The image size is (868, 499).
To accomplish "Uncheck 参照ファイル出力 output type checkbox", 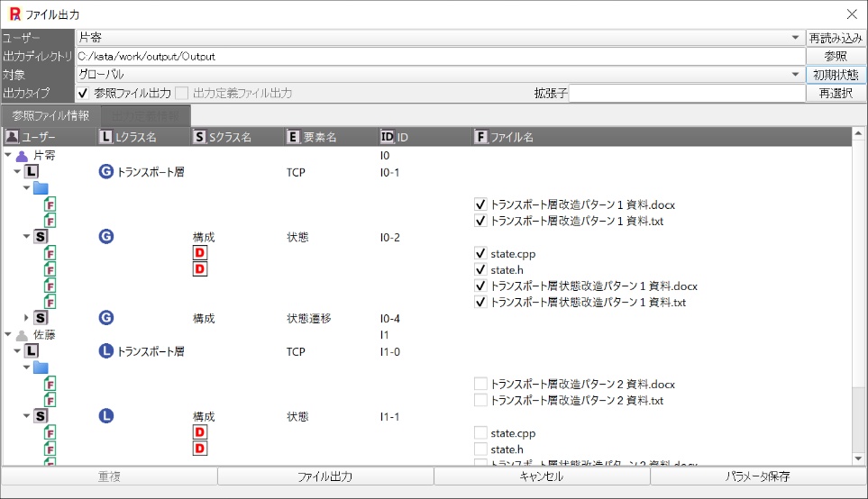I will (83, 94).
